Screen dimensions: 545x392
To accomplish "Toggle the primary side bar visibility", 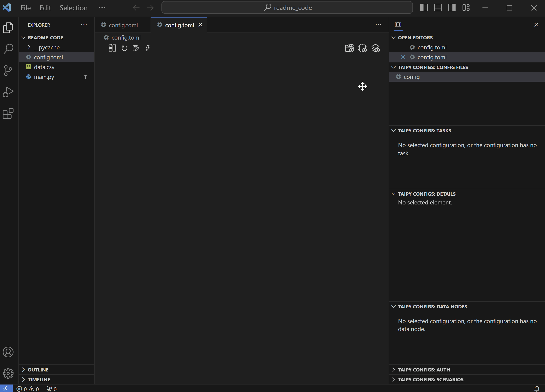I will (x=424, y=8).
